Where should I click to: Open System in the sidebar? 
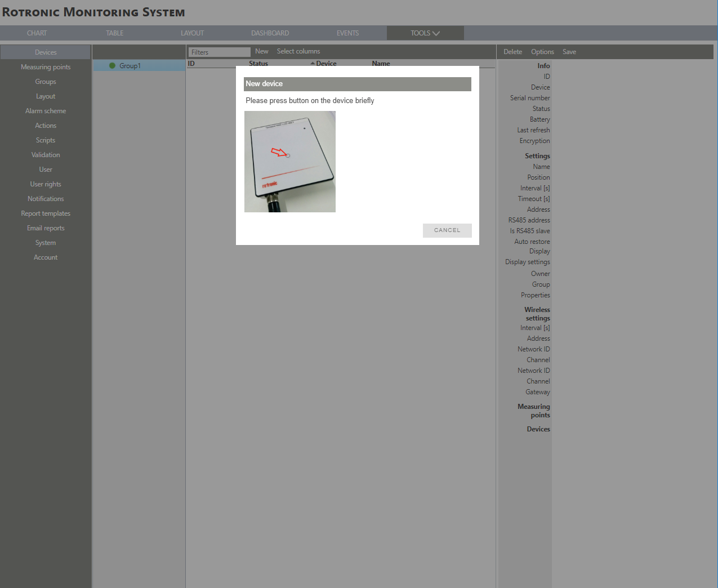[46, 243]
